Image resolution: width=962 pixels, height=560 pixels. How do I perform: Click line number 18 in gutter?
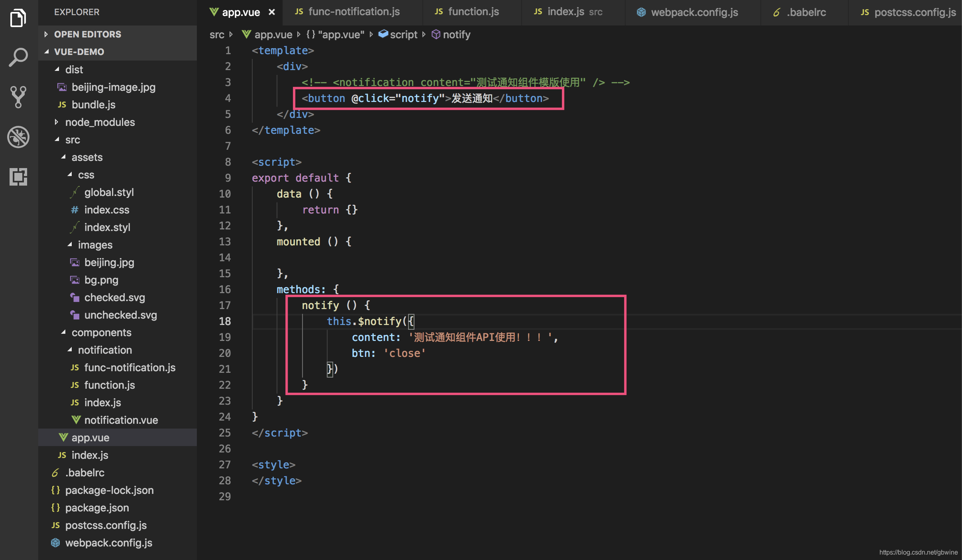click(x=225, y=321)
